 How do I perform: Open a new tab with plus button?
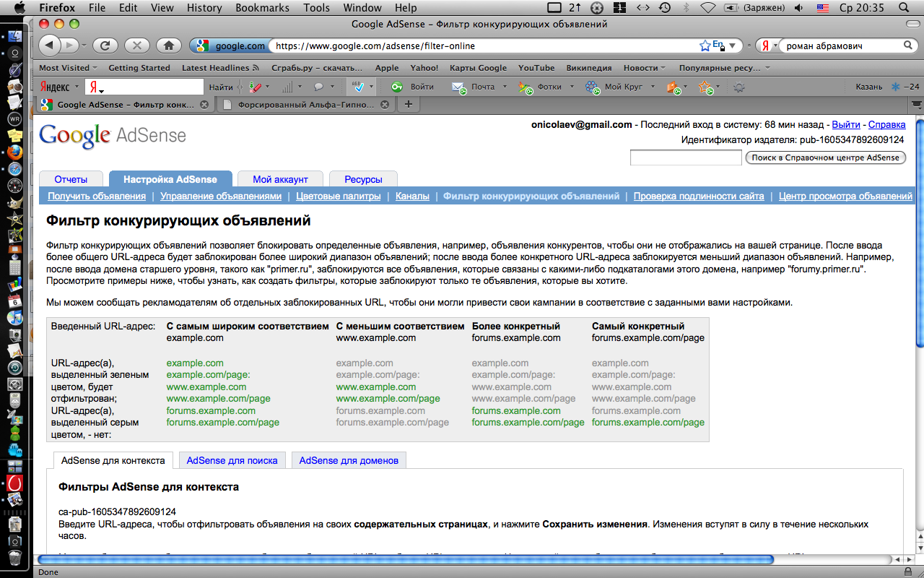pos(409,105)
